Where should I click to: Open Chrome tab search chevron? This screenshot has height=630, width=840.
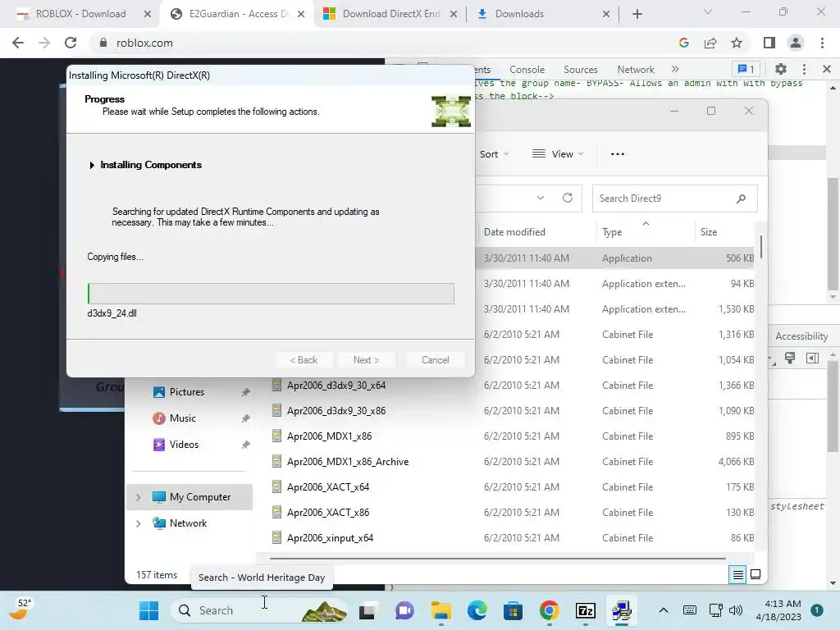point(708,11)
